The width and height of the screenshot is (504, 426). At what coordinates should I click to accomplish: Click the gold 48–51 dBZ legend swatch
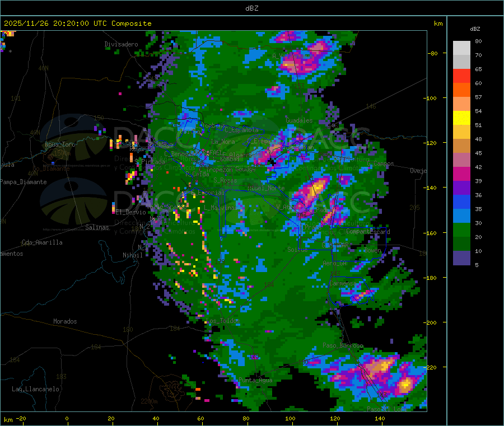click(461, 132)
